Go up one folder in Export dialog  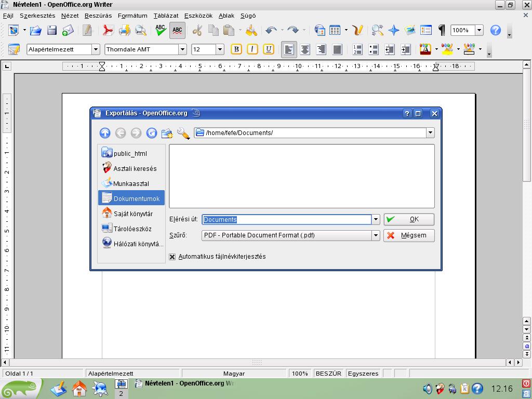coord(105,133)
